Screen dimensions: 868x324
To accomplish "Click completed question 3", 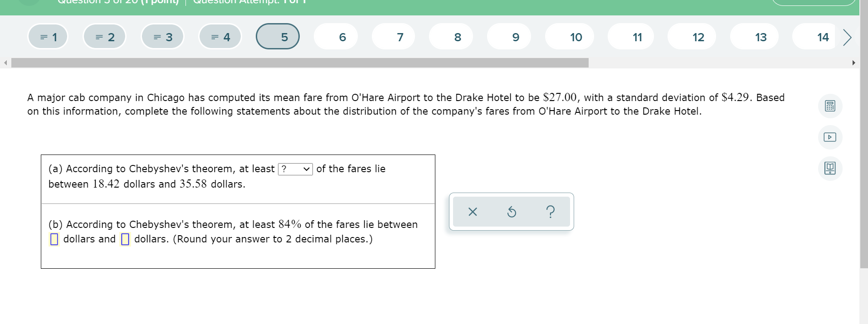I will pyautogui.click(x=162, y=36).
